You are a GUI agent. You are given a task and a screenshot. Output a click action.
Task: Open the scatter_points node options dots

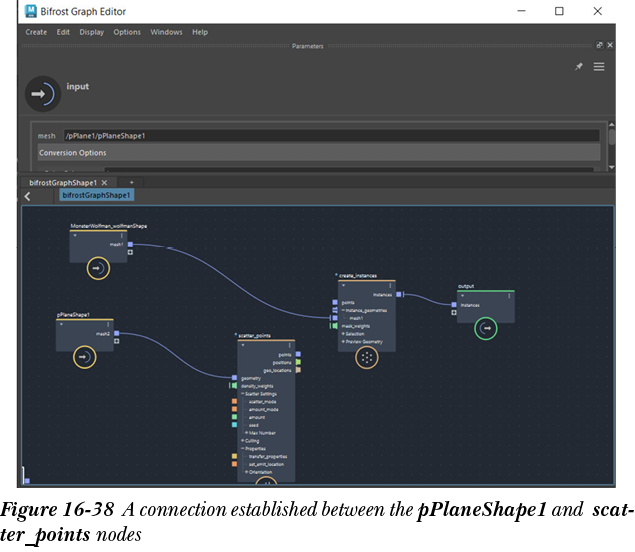[290, 344]
